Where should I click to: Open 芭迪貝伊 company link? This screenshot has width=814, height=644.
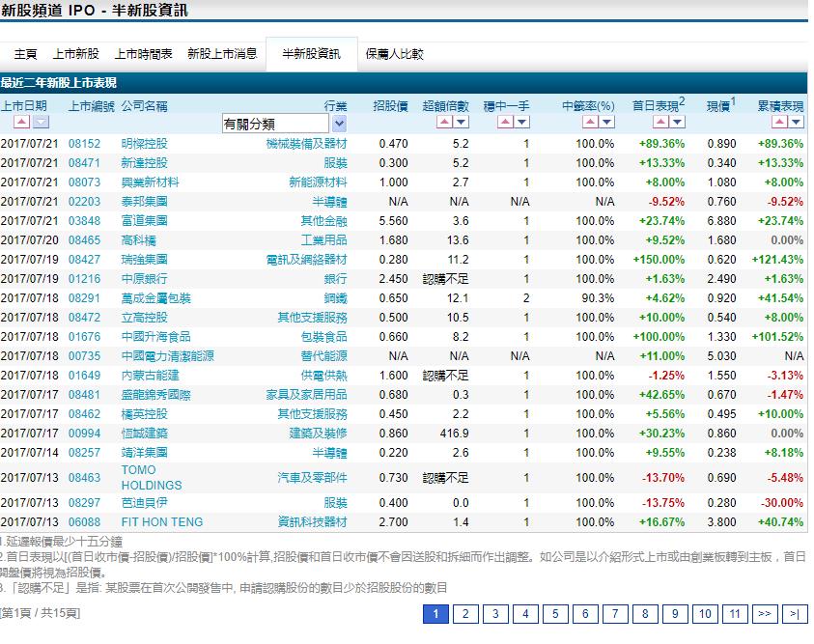pyautogui.click(x=144, y=503)
